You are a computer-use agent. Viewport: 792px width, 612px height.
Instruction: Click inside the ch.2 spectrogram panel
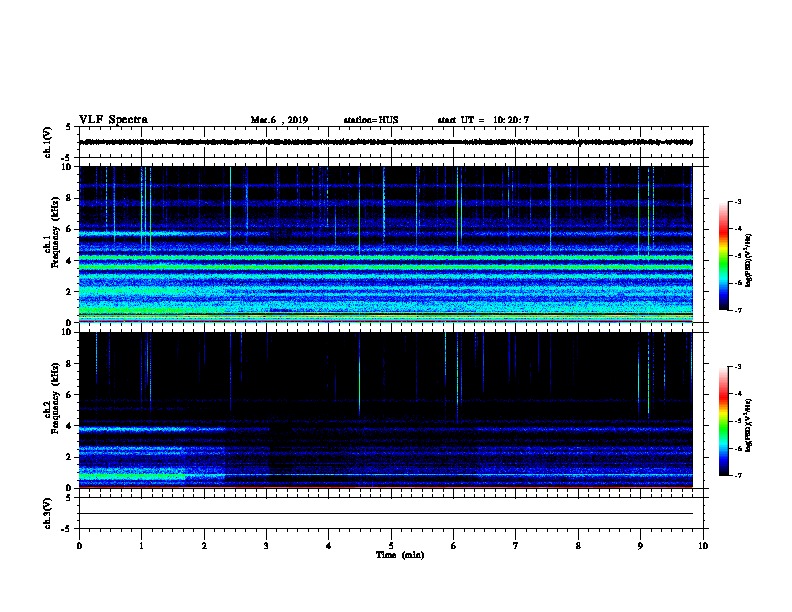click(x=386, y=410)
